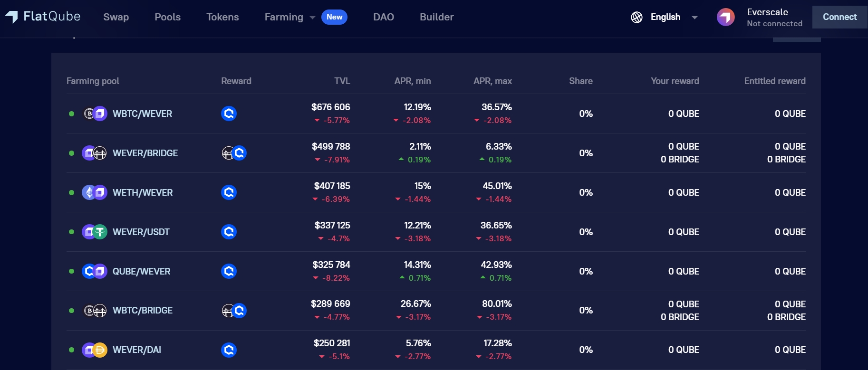
Task: Click the Connect wallet button
Action: pyautogui.click(x=839, y=17)
